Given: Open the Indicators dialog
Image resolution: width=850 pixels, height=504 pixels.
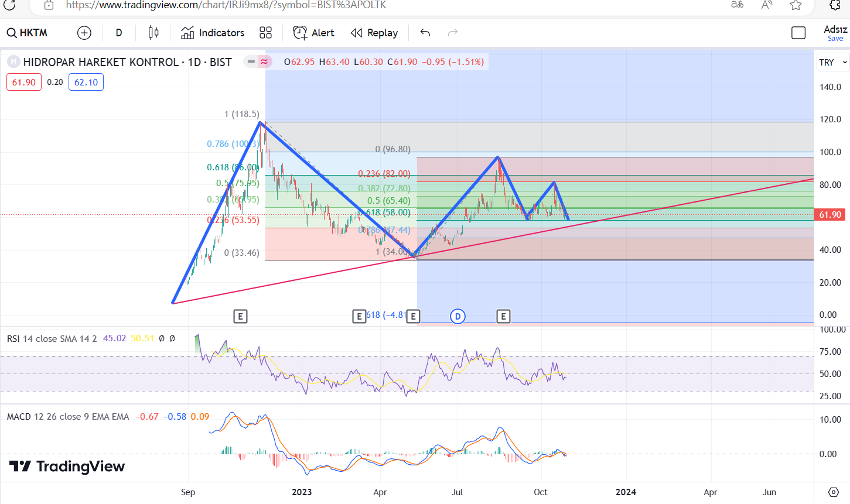Looking at the screenshot, I should [x=213, y=33].
